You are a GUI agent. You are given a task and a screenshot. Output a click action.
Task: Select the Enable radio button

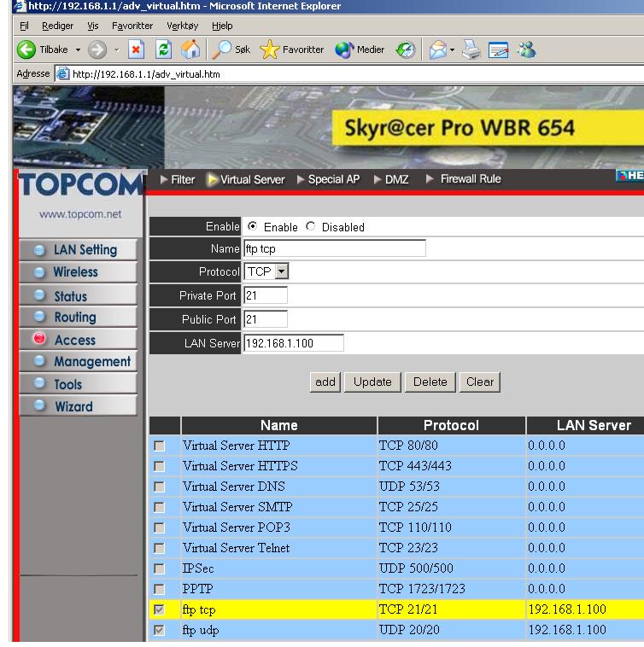252,226
